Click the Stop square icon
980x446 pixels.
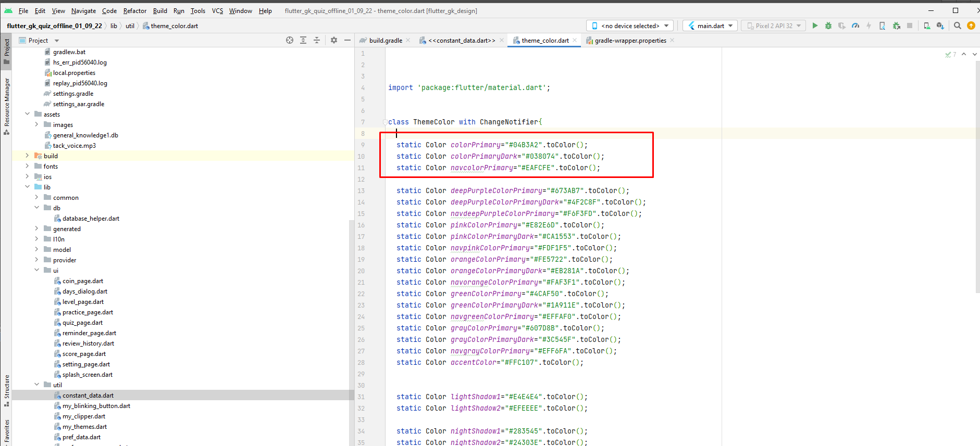click(x=910, y=26)
